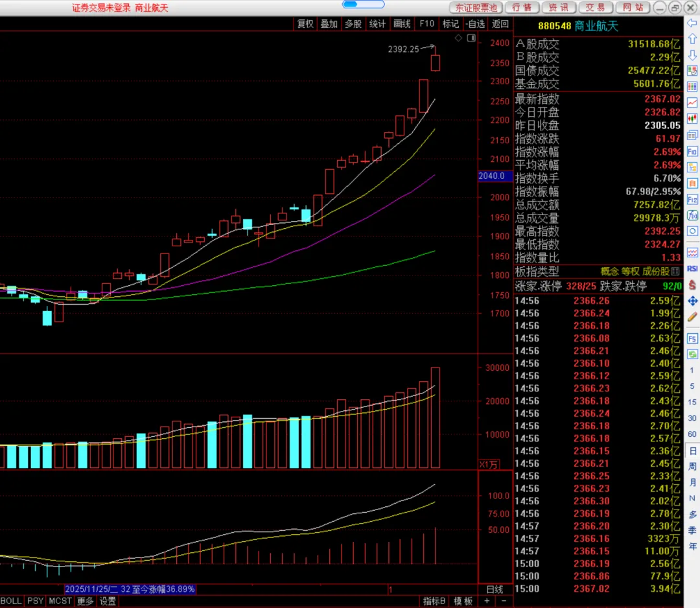
Task: Click the circle icon in sidebar
Action: click(692, 231)
